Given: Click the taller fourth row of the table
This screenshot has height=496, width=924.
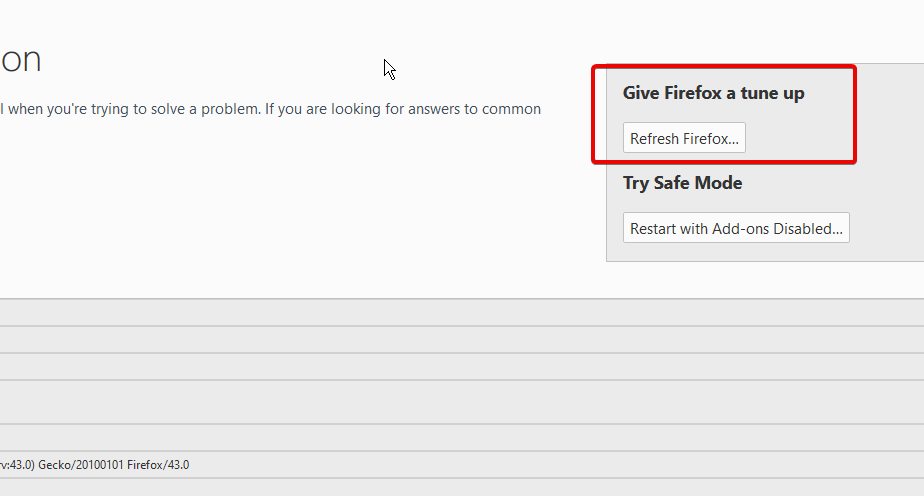Looking at the screenshot, I should [300, 402].
